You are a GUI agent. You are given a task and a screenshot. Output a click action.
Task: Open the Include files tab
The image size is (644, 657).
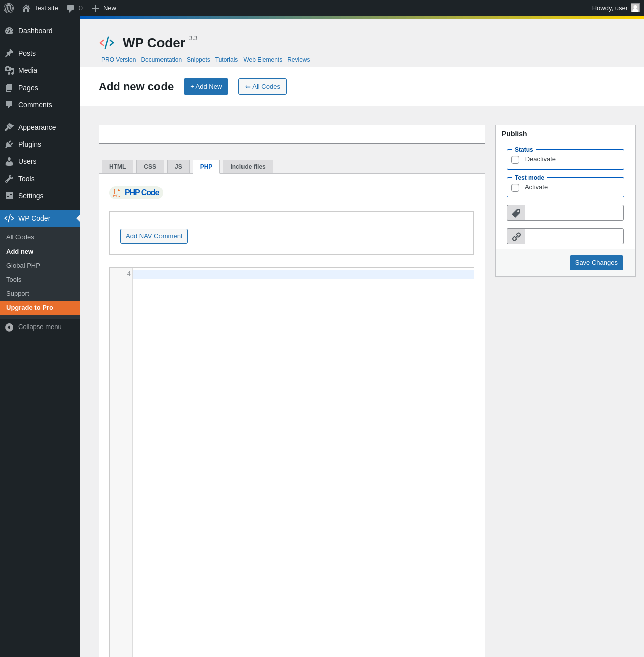248,167
